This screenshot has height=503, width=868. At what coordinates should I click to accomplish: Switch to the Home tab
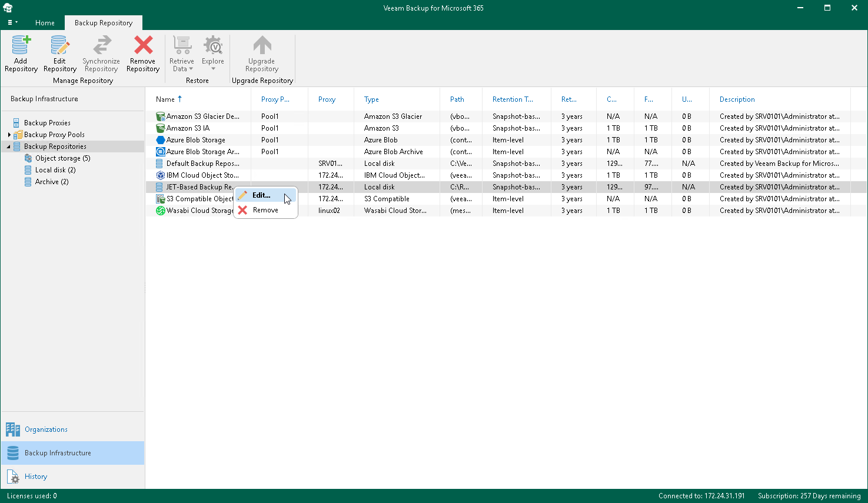[x=45, y=23]
